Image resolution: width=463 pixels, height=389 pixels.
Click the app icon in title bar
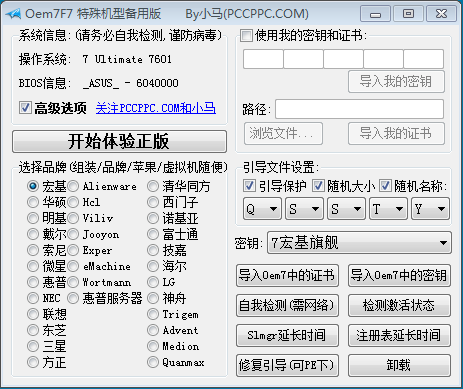[13, 14]
